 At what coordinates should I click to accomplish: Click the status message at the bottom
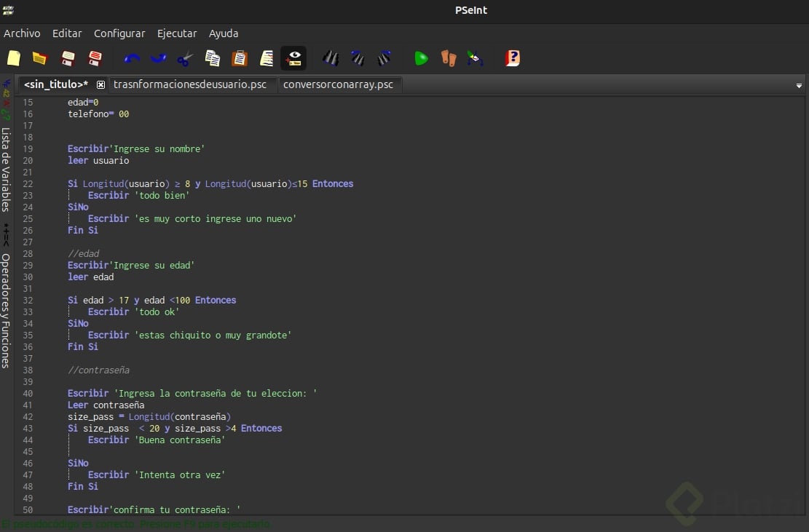pos(137,524)
